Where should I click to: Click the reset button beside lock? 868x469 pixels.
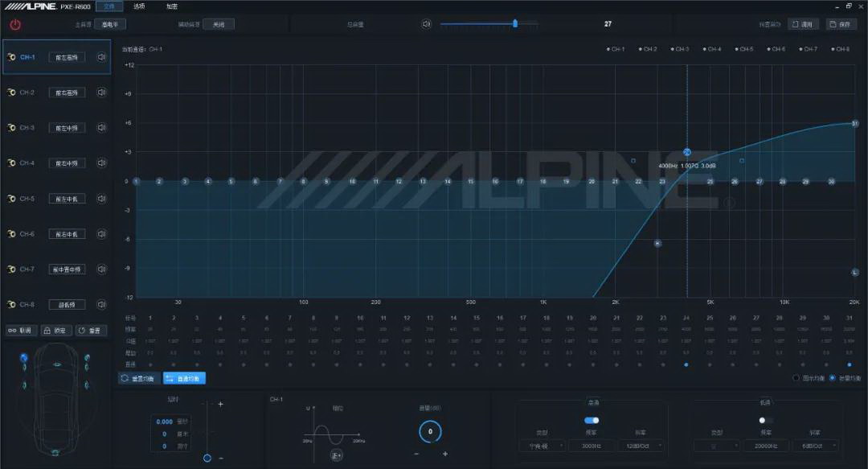(x=90, y=331)
